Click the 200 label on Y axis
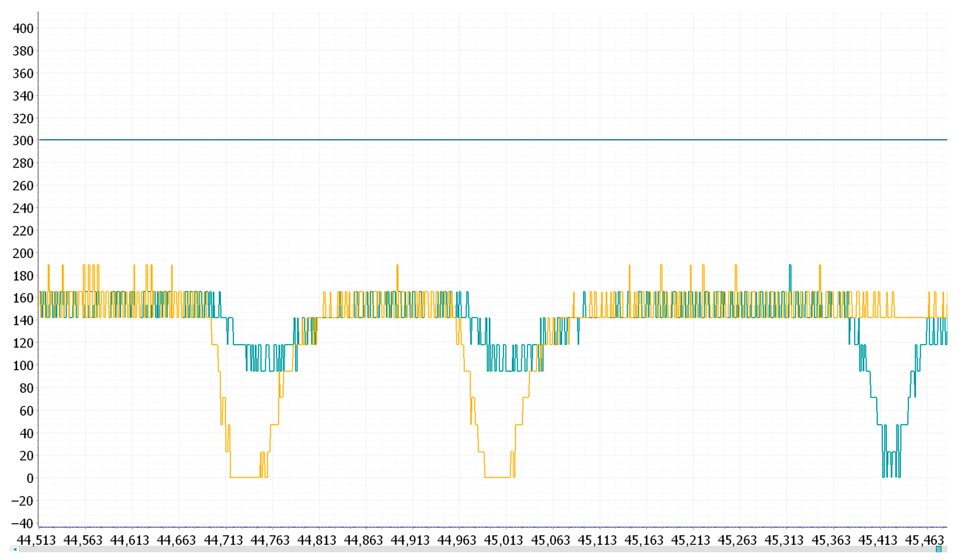The height and width of the screenshot is (560, 964). [x=23, y=253]
